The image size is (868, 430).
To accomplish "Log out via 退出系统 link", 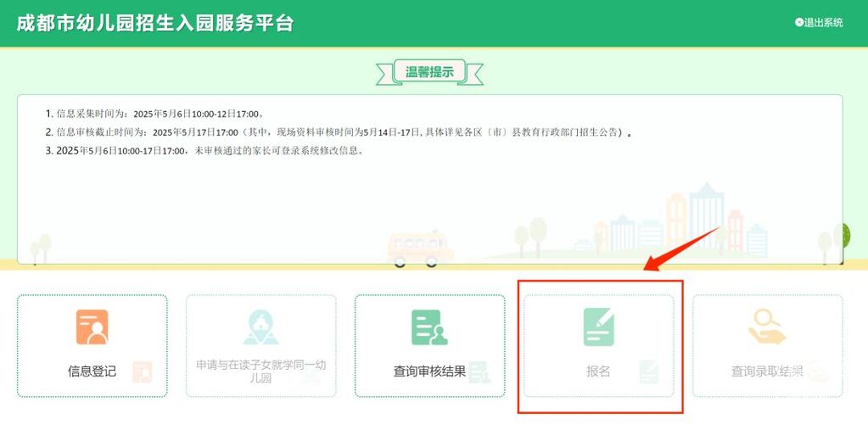I will (823, 23).
